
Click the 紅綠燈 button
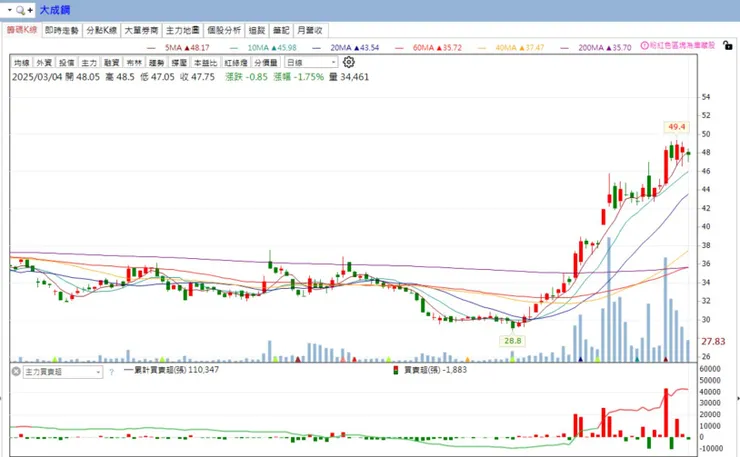[235, 62]
